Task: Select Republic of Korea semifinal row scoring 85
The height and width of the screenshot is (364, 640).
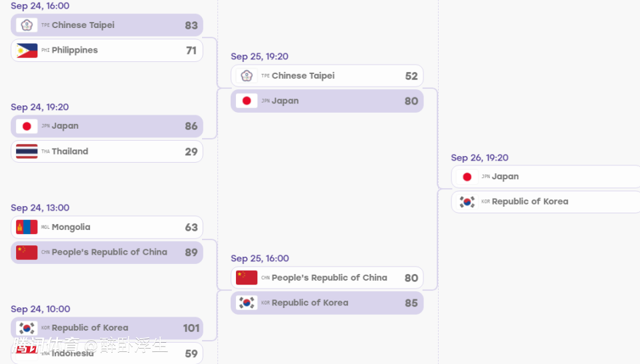Action: (327, 303)
